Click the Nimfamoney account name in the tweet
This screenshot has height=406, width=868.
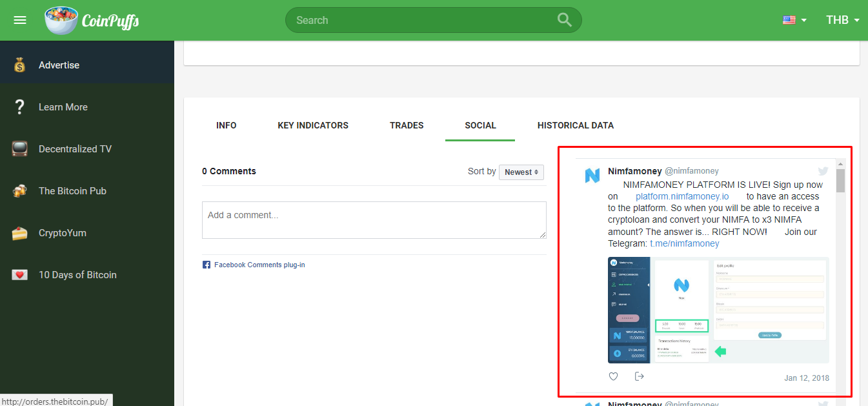tap(634, 171)
